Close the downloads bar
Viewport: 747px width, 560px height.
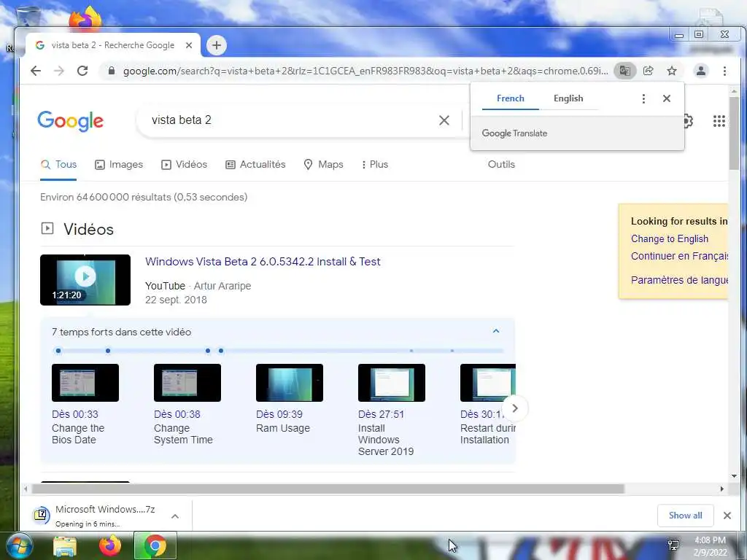[727, 516]
